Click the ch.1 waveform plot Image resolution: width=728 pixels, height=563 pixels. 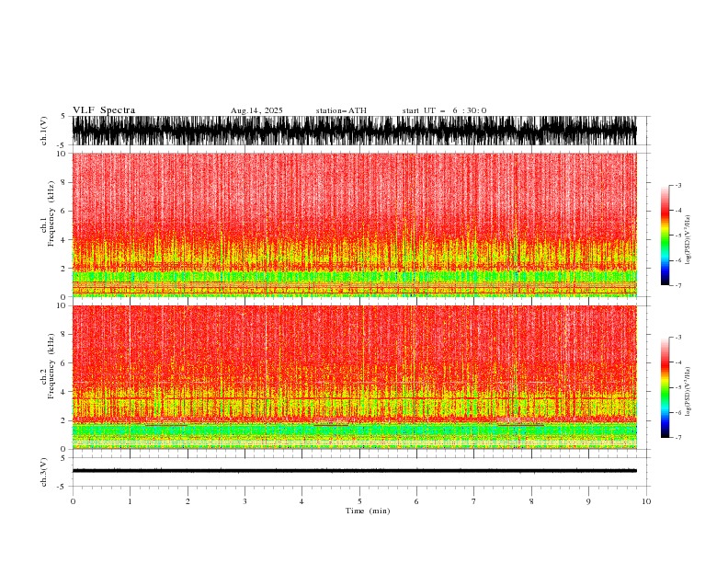[x=354, y=131]
